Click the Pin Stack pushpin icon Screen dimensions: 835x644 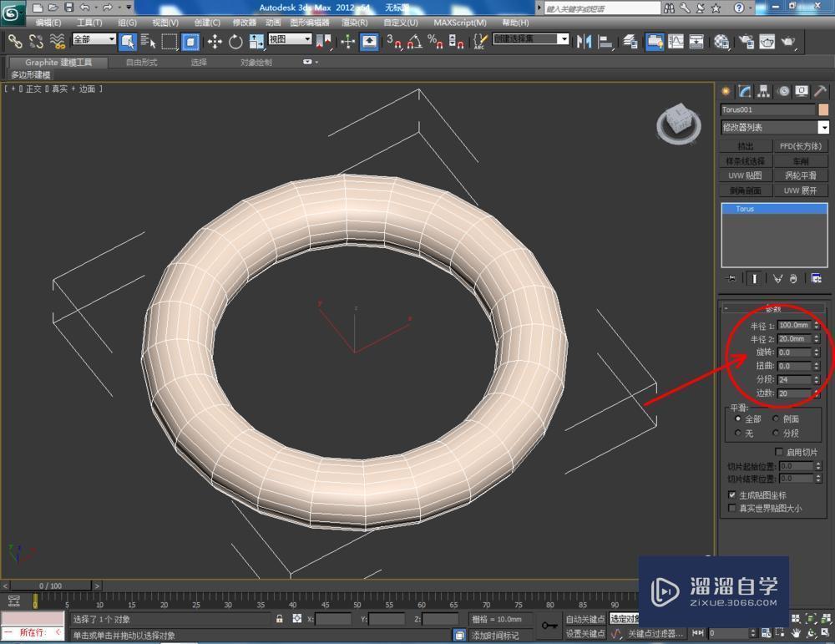731,277
